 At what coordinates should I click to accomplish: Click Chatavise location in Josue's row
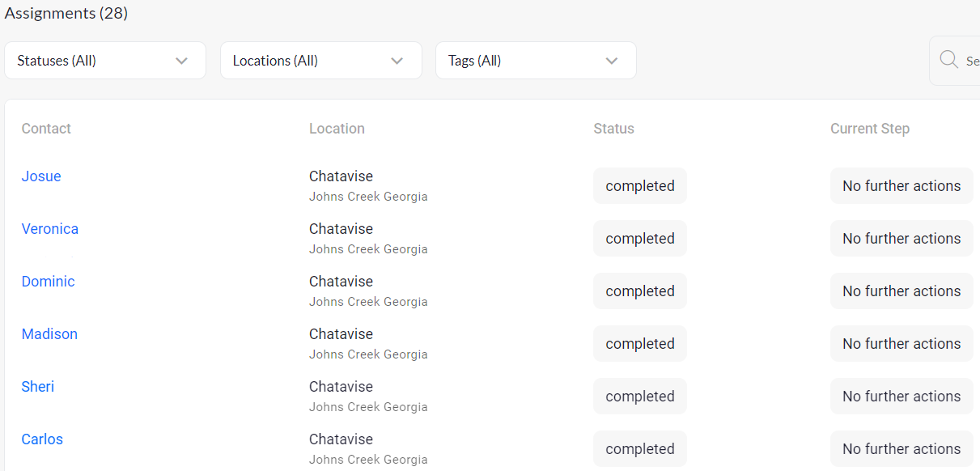point(341,176)
